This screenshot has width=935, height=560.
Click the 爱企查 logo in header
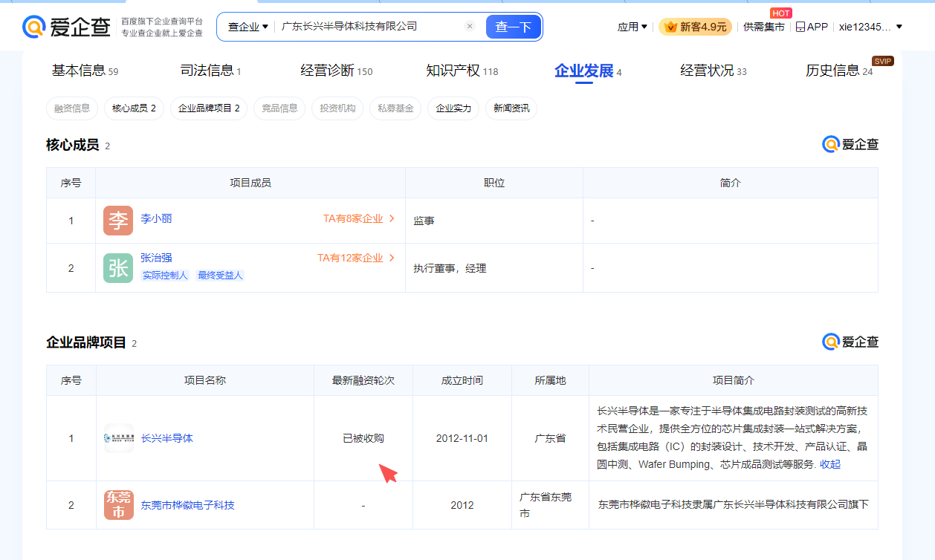pyautogui.click(x=67, y=27)
